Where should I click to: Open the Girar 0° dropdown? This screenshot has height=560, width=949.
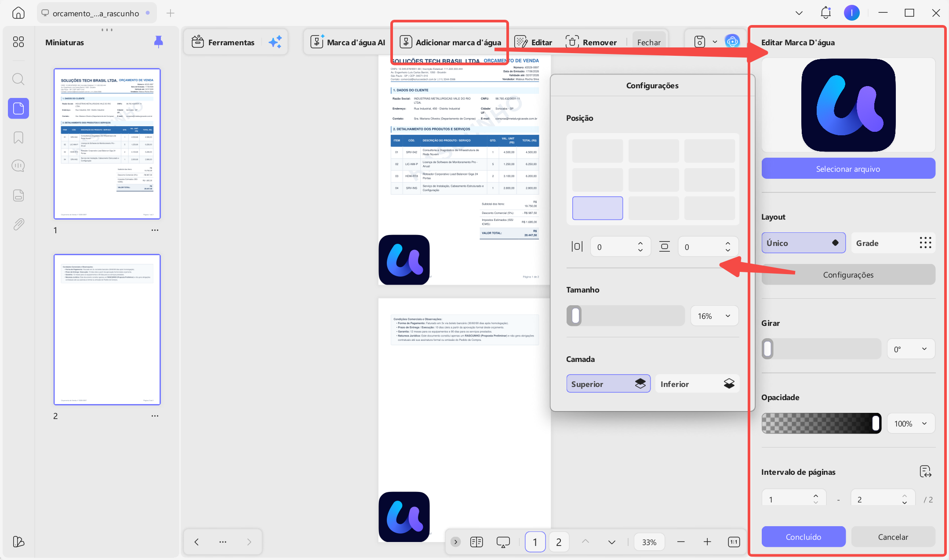pyautogui.click(x=911, y=349)
